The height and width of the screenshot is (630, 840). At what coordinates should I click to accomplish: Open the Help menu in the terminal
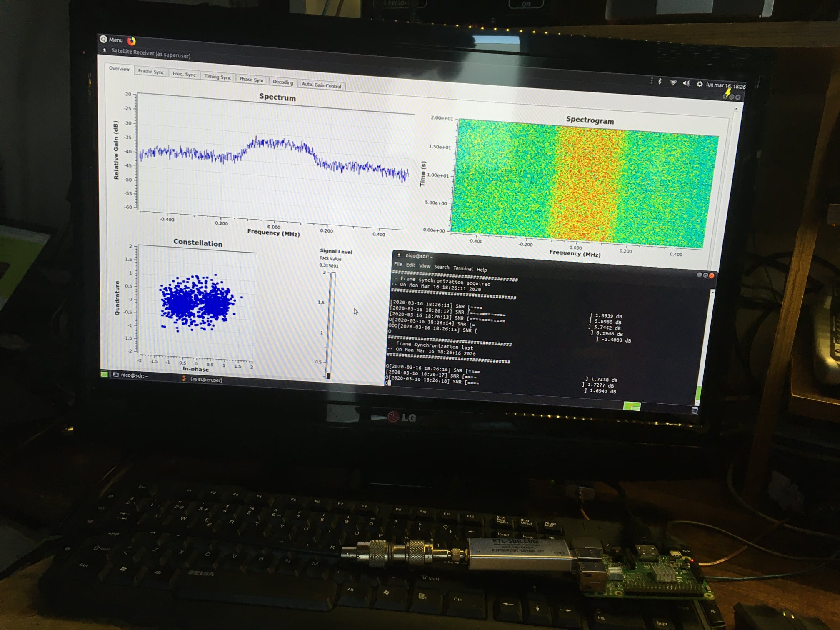tap(482, 270)
